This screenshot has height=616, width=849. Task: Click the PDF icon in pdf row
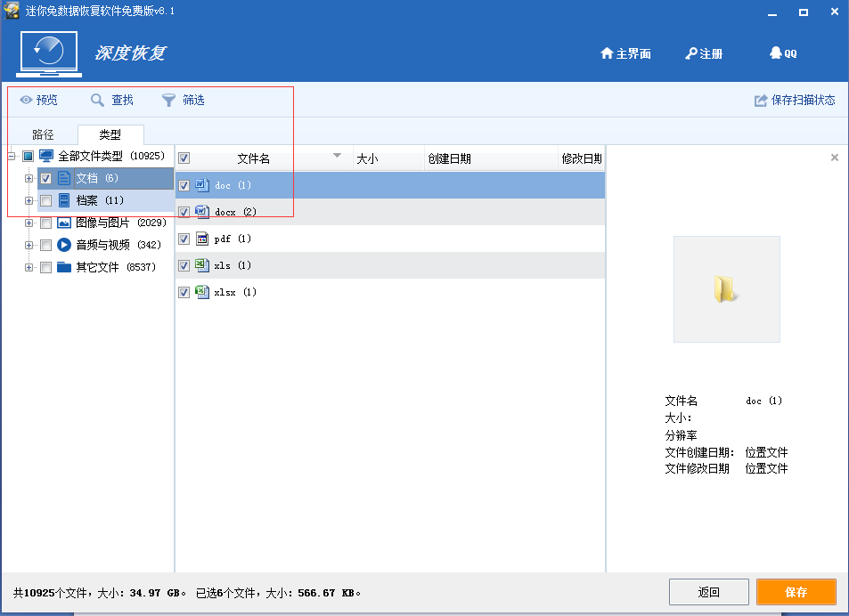[x=202, y=239]
